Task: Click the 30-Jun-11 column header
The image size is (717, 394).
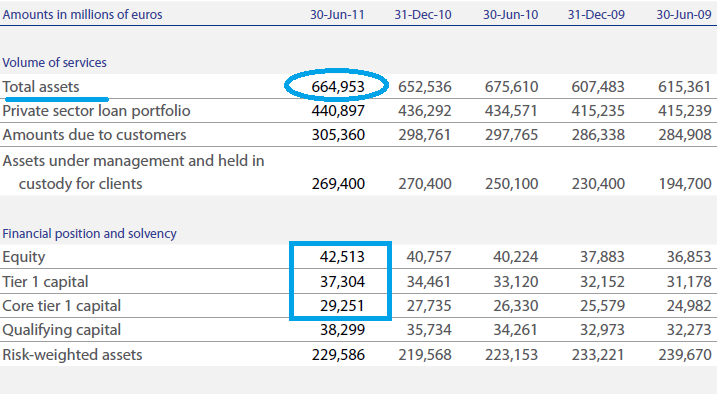Action: [337, 15]
